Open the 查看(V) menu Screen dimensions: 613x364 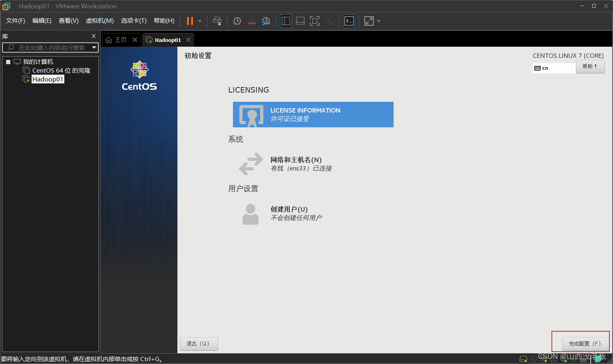pos(69,21)
